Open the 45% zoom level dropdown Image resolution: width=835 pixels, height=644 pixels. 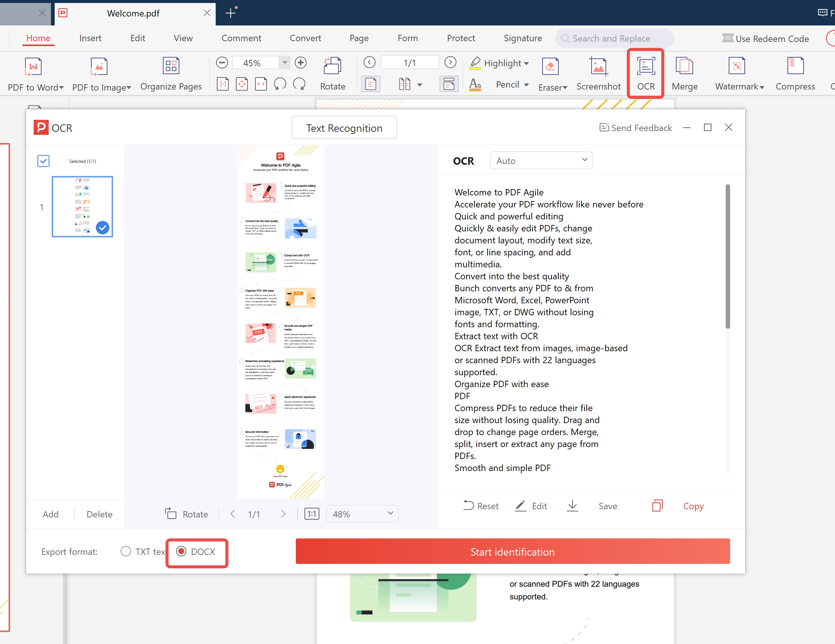[x=284, y=63]
